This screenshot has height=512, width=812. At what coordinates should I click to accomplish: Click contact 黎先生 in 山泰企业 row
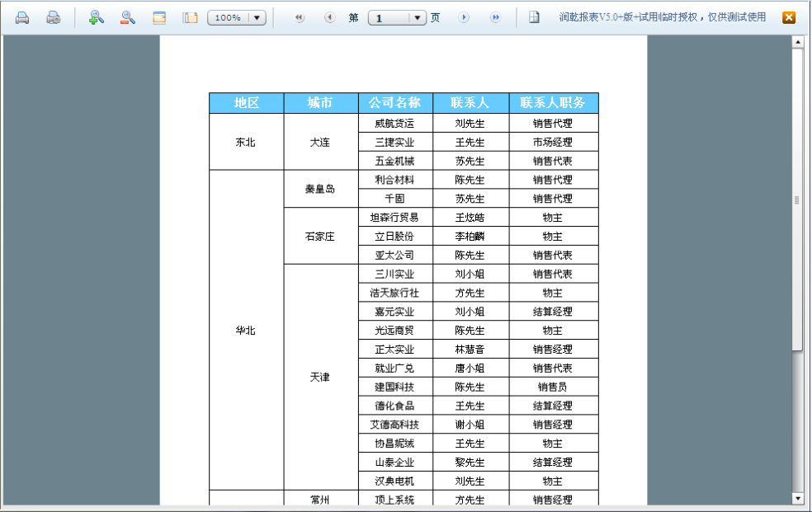coord(470,463)
